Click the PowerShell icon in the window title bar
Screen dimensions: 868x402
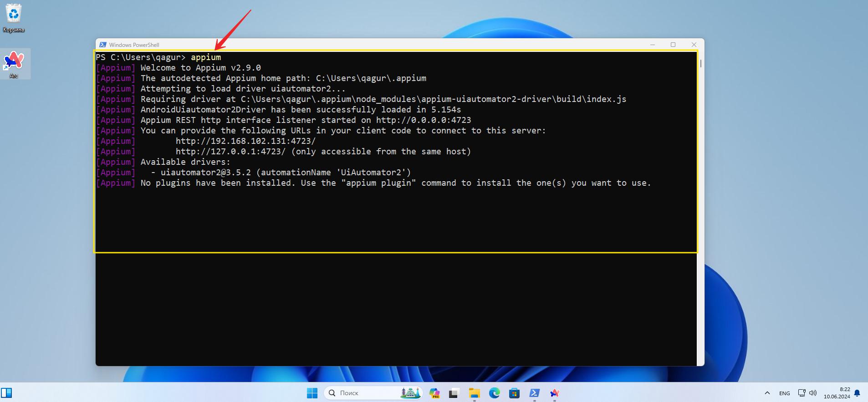(103, 45)
